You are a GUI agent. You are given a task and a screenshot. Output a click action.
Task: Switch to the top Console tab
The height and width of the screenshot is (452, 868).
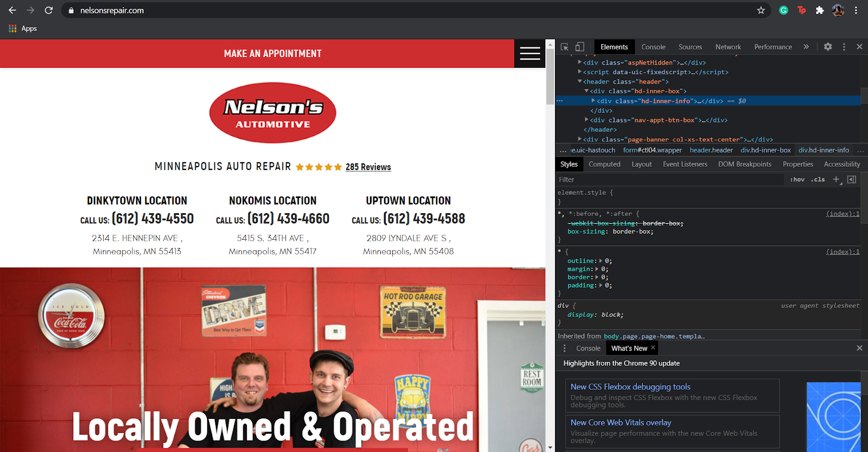point(653,47)
